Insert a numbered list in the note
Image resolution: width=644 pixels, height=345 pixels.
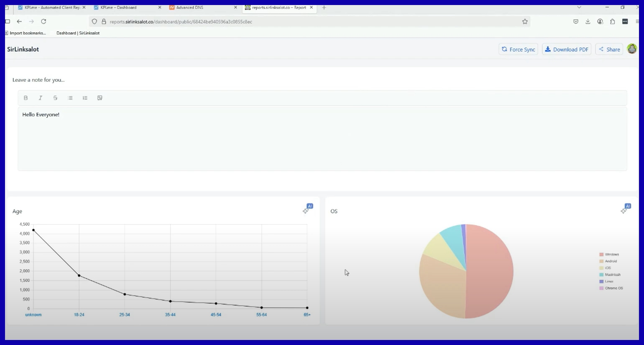click(85, 98)
